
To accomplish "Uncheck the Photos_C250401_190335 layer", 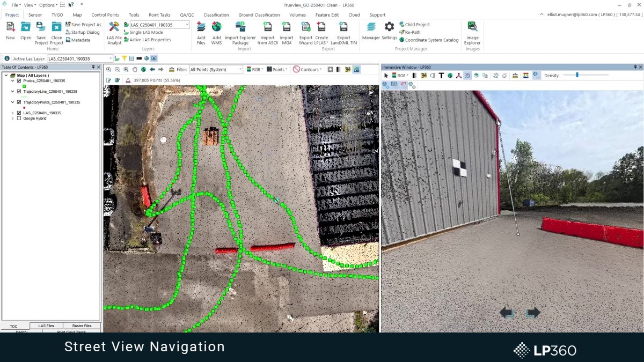I will coord(19,81).
